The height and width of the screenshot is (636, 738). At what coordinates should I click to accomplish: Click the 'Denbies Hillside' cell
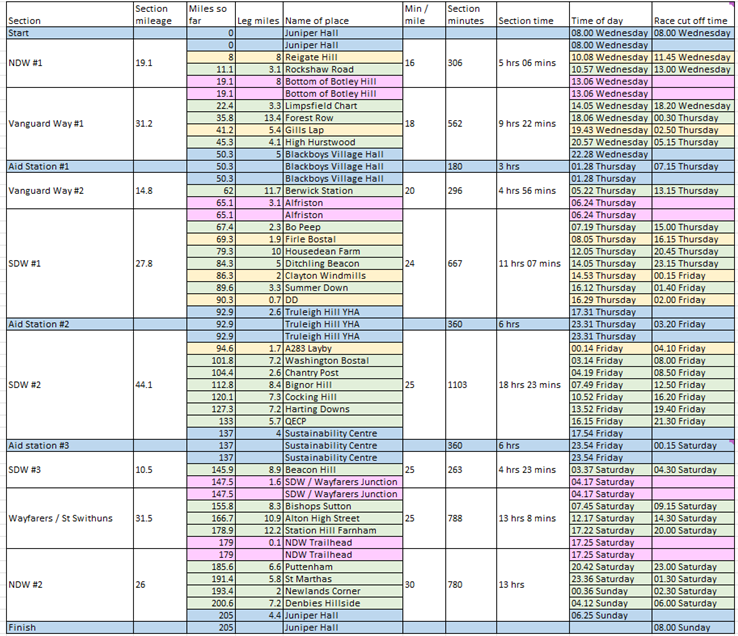pos(343,604)
